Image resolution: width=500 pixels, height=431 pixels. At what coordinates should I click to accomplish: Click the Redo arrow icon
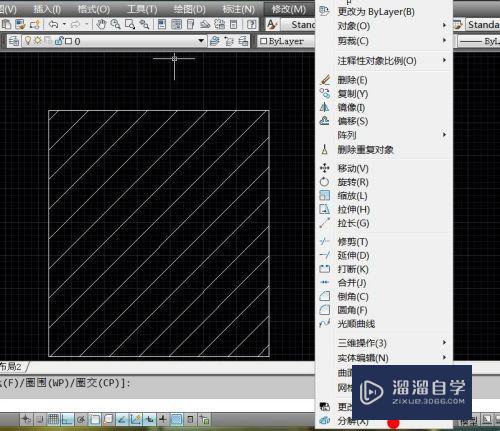point(76,24)
